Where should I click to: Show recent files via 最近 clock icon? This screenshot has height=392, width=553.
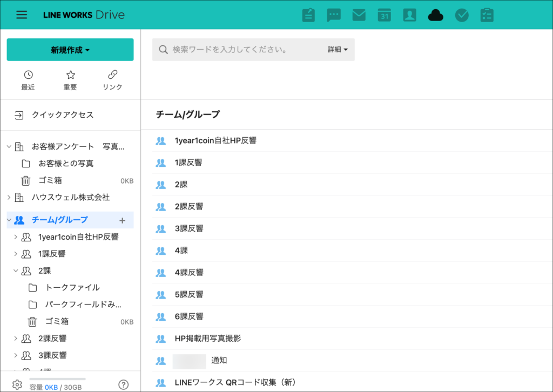(x=28, y=80)
